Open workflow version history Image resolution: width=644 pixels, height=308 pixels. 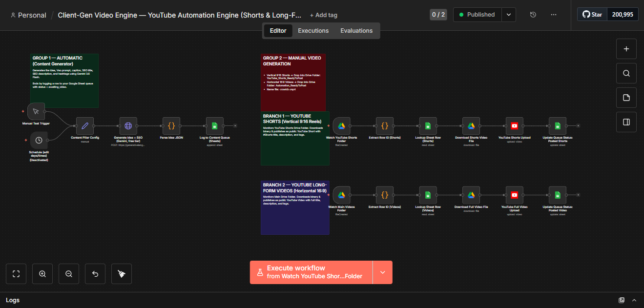click(533, 15)
